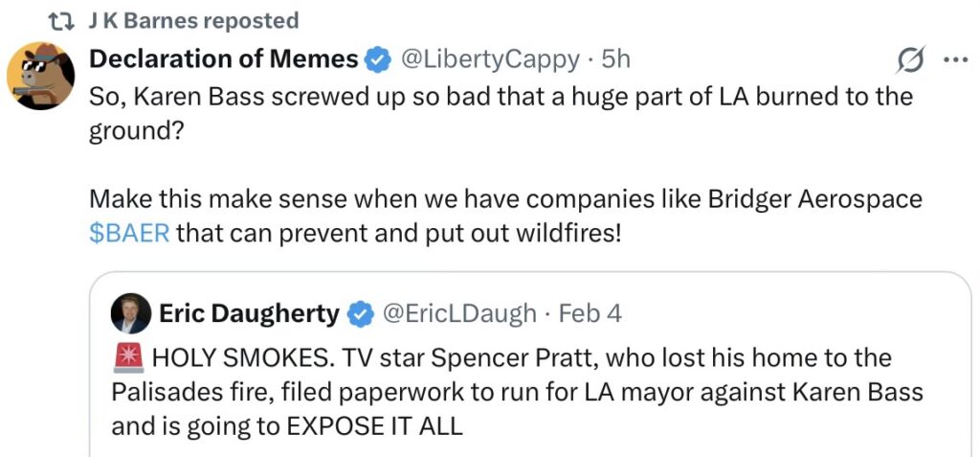Open the @LibertyCappy handle
The width and height of the screenshot is (980, 457).
coord(488,59)
